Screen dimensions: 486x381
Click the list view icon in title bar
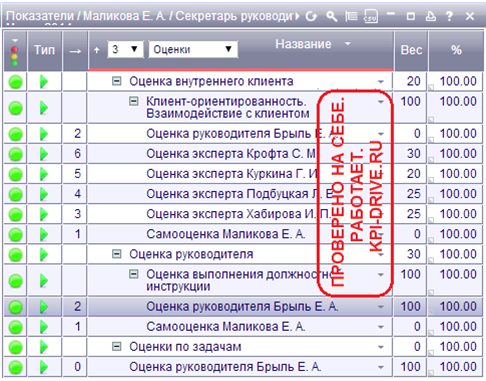(351, 16)
